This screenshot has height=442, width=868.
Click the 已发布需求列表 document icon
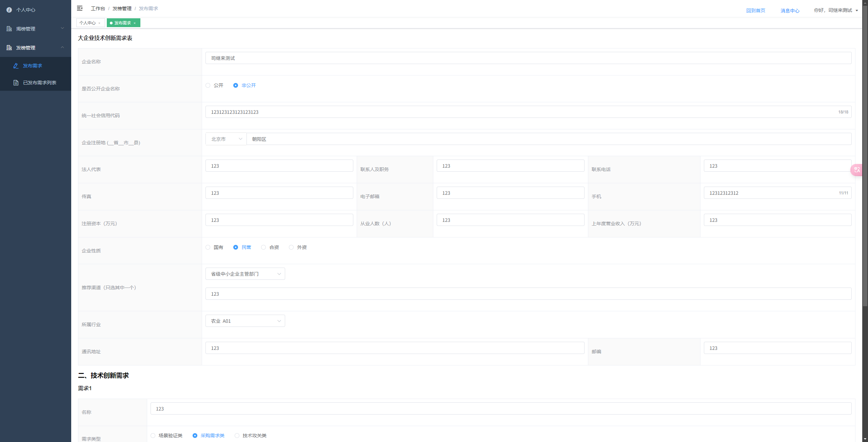click(16, 83)
